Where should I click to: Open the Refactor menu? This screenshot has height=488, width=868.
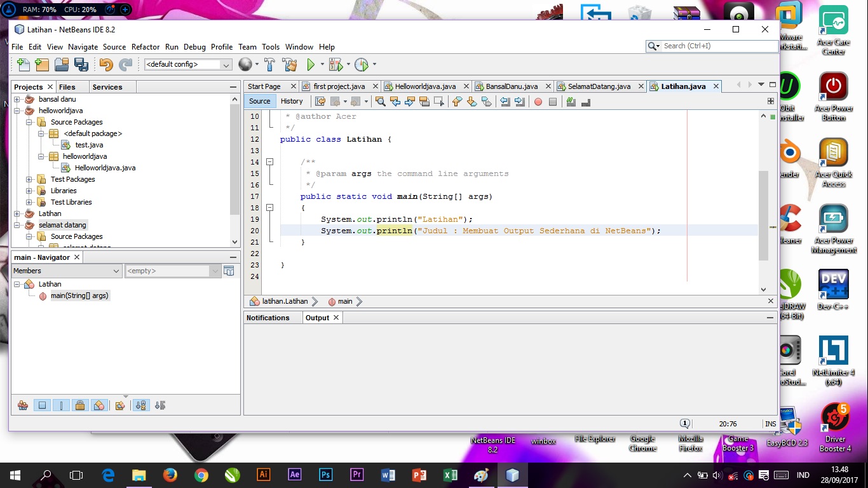(x=146, y=47)
